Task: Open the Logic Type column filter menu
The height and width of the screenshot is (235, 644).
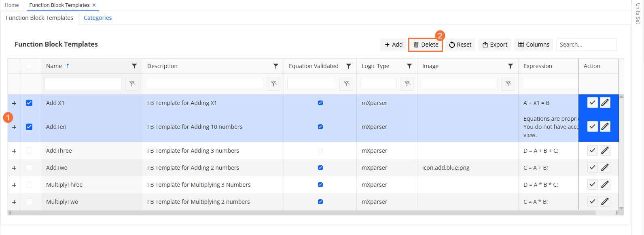Action: pyautogui.click(x=409, y=66)
